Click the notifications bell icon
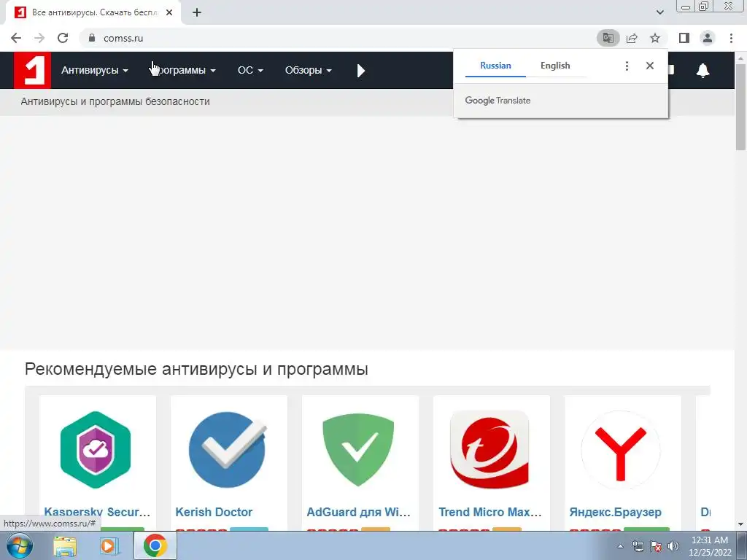 703,71
